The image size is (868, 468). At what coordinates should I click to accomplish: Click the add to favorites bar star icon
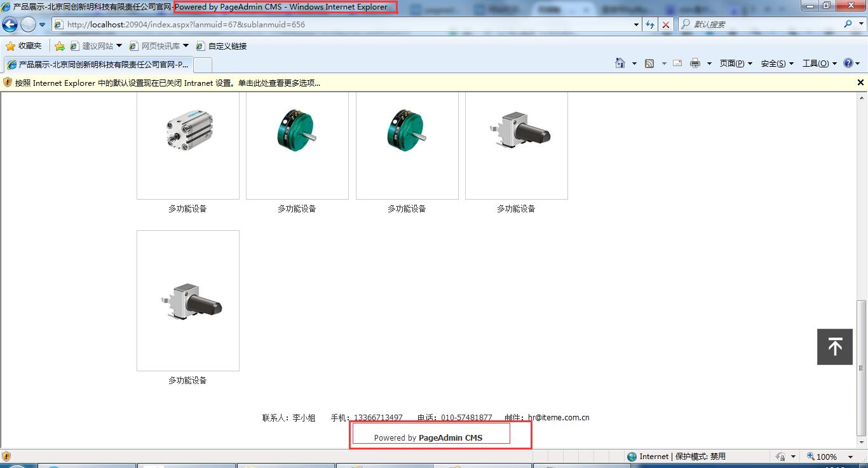pyautogui.click(x=59, y=46)
